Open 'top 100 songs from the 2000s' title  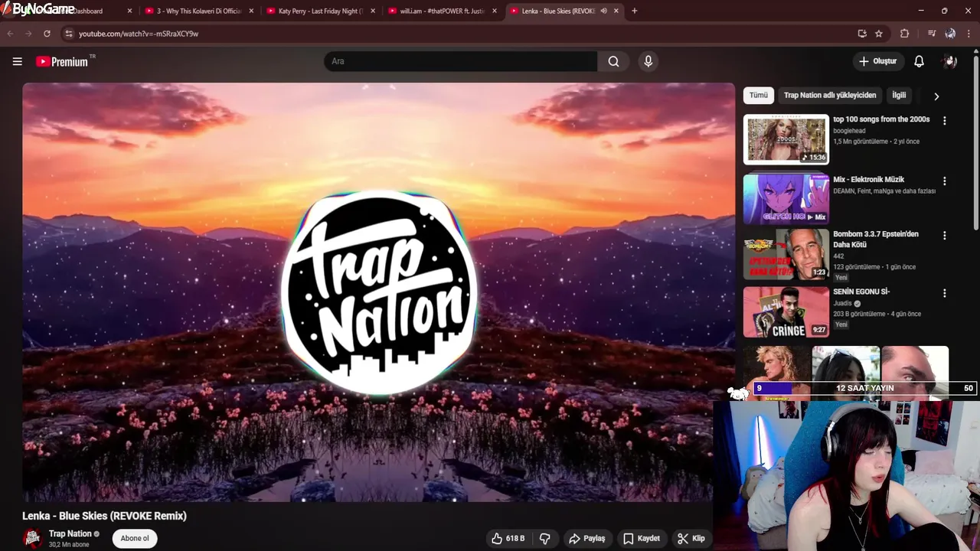click(881, 119)
